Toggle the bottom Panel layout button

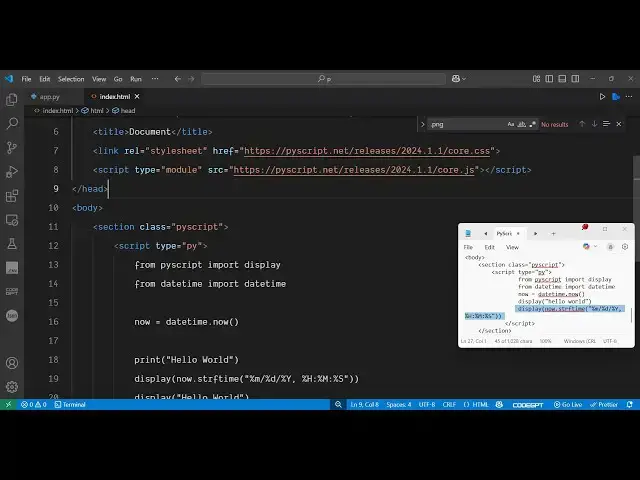point(562,78)
